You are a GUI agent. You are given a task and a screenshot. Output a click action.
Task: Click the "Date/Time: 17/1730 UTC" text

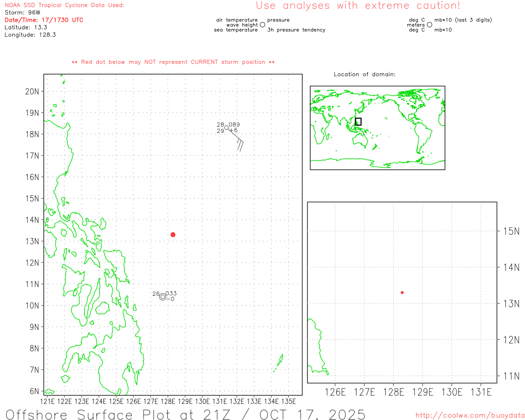[44, 20]
